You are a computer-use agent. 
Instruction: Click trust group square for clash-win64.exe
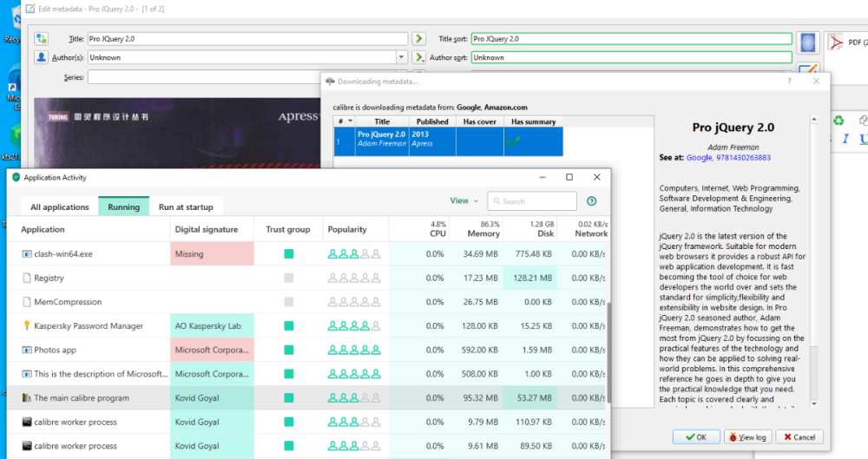(288, 254)
